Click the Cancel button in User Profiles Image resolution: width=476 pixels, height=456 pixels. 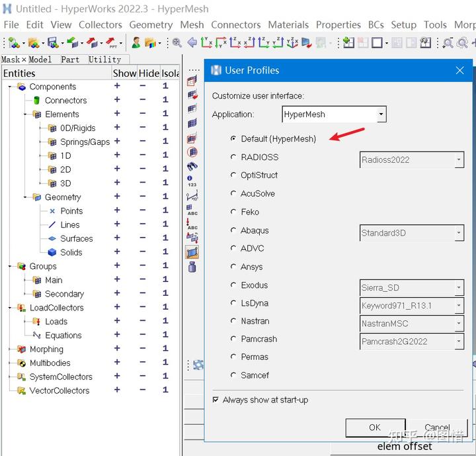pos(438,428)
